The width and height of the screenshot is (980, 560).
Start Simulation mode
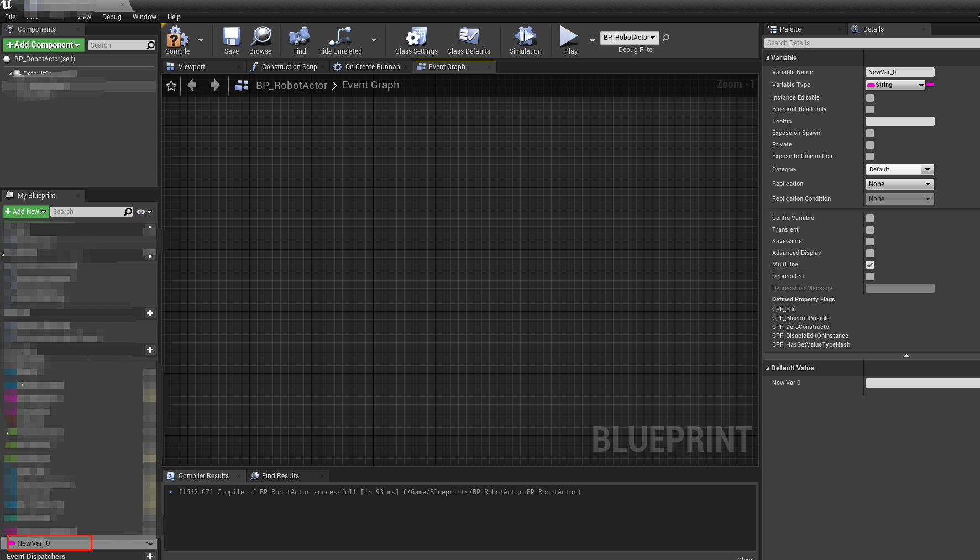click(x=525, y=40)
